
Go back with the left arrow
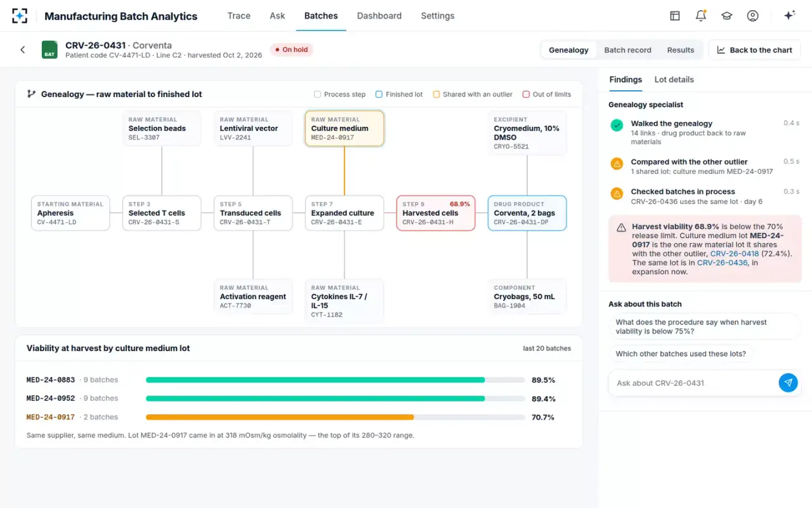(23, 50)
